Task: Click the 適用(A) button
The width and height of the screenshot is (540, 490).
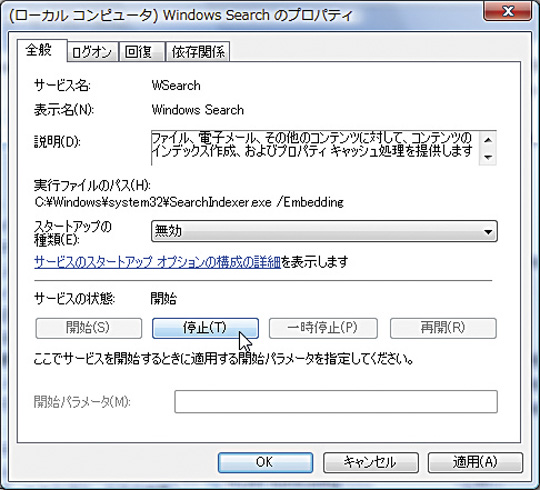Action: coord(475,462)
